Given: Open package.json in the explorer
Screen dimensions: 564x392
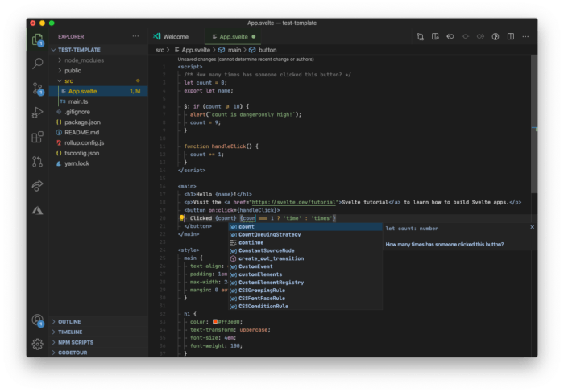Looking at the screenshot, I should click(82, 122).
